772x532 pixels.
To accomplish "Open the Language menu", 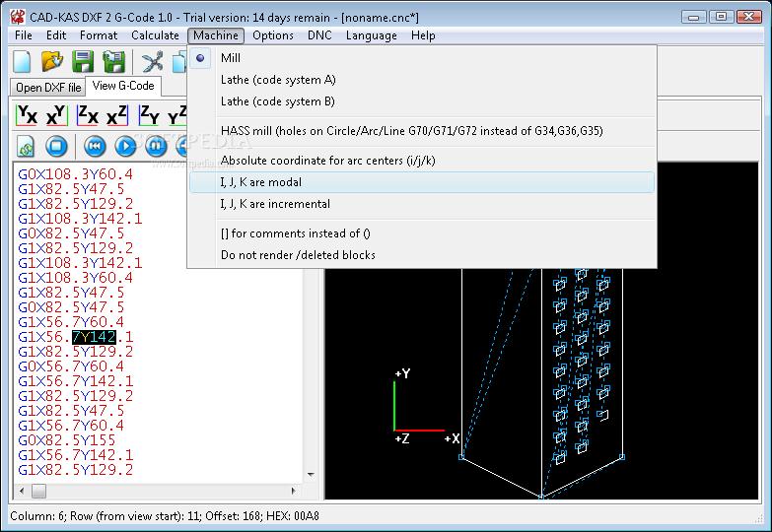I will pos(372,35).
